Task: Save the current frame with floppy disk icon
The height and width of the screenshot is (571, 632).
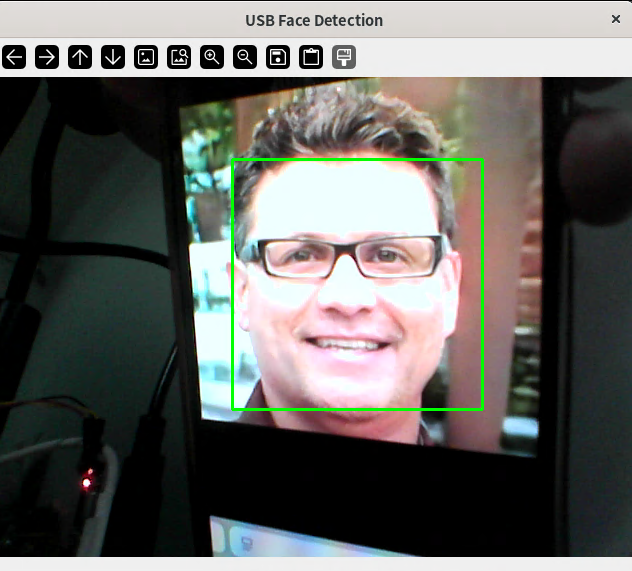Action: point(278,57)
